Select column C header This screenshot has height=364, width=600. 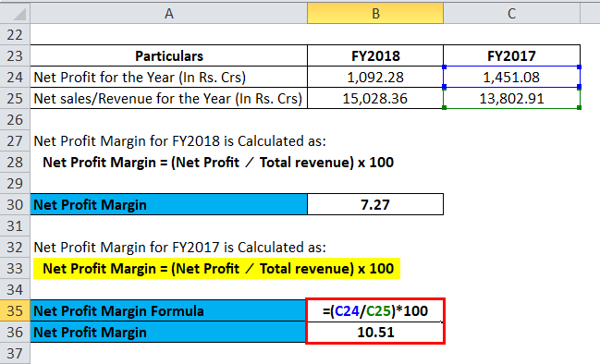(x=511, y=13)
